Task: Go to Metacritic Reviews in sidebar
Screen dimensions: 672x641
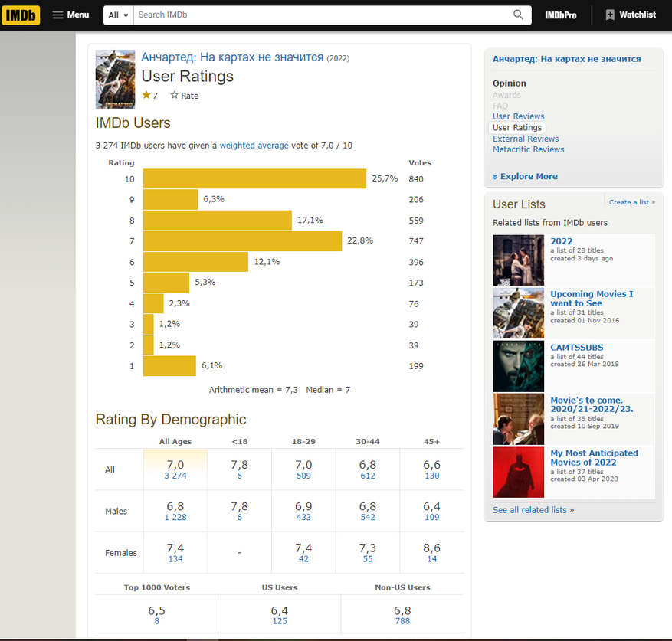Action: click(528, 149)
